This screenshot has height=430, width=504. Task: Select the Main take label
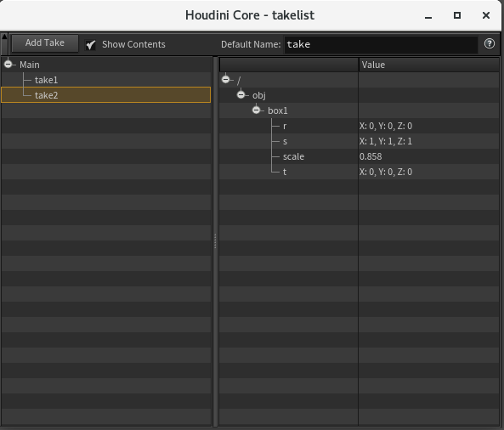[x=30, y=65]
